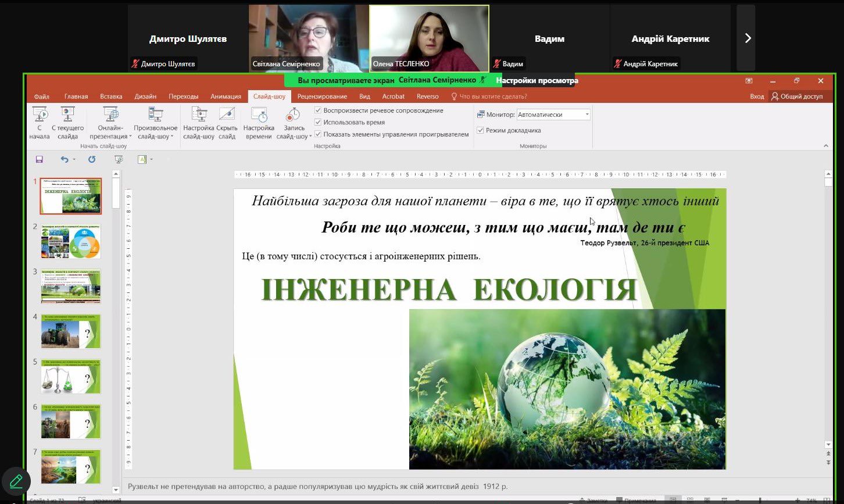Save the presentation via Quick Access toolbar
Screen dimensions: 844x504
coord(39,159)
